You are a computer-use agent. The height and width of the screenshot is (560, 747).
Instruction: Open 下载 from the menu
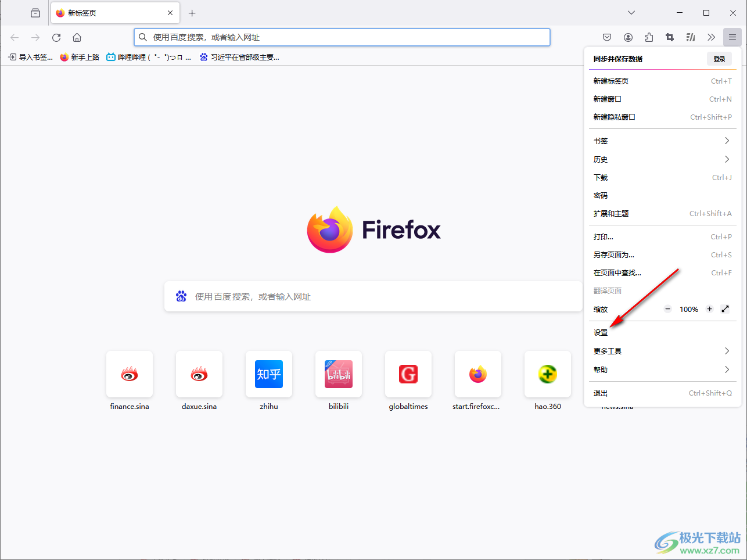tap(662, 177)
